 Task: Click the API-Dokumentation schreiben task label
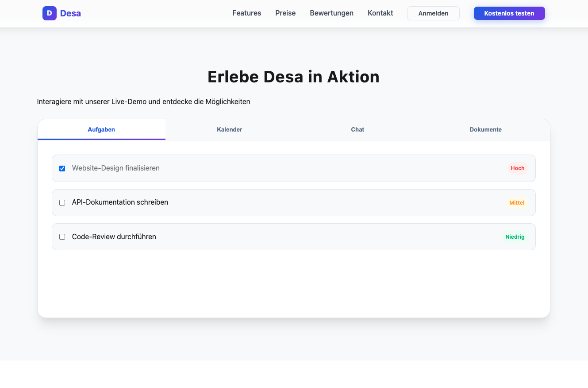point(120,202)
